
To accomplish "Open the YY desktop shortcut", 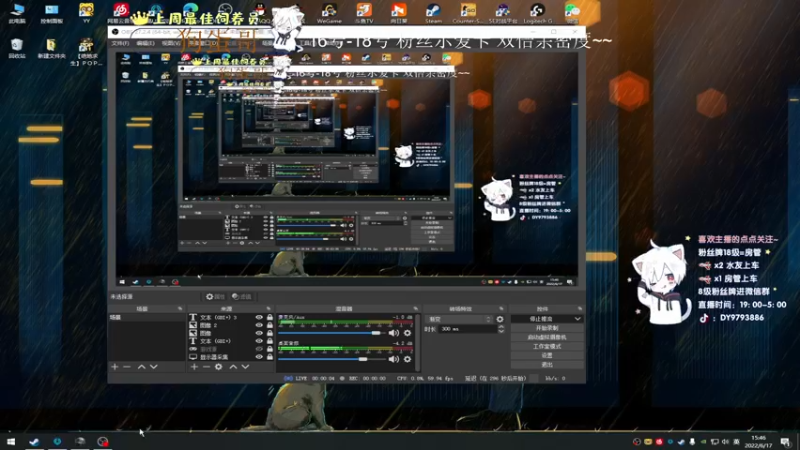I will pos(86,13).
